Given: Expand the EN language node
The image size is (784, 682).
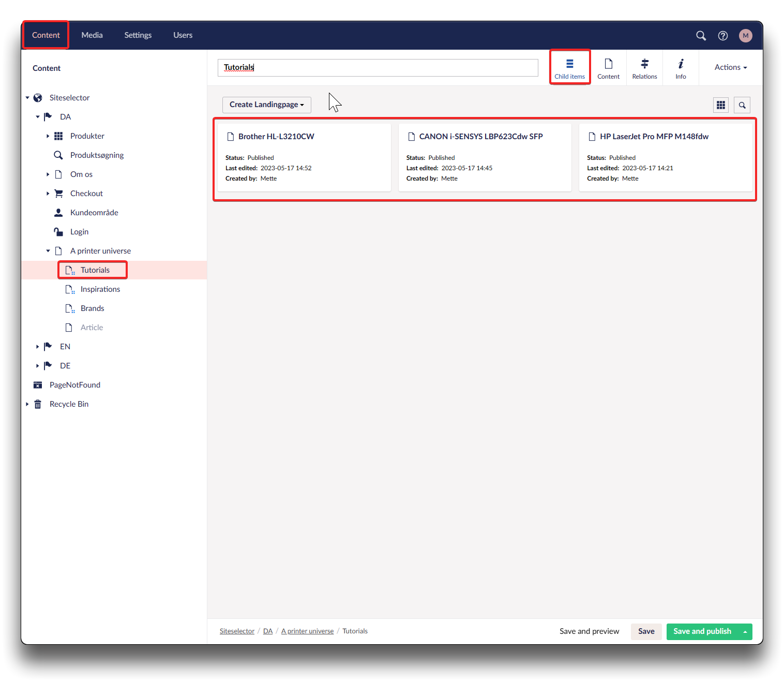Looking at the screenshot, I should [x=38, y=347].
